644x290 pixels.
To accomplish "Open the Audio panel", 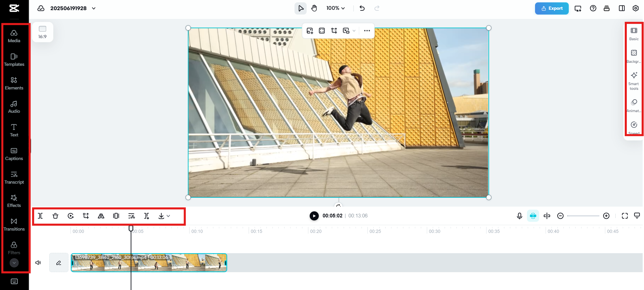I will tap(14, 107).
